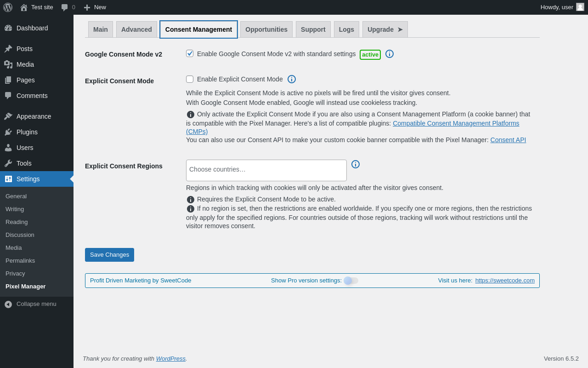The image size is (588, 368).
Task: Open the Logs tab
Action: coord(346,29)
